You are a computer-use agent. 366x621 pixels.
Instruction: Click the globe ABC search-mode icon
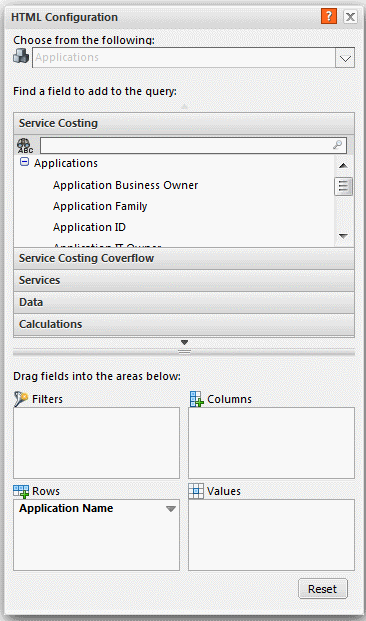[x=25, y=146]
